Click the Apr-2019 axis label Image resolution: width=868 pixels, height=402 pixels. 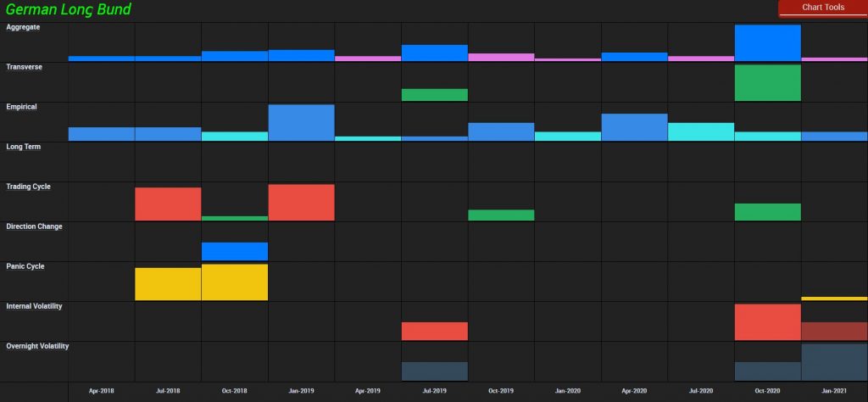tap(368, 391)
